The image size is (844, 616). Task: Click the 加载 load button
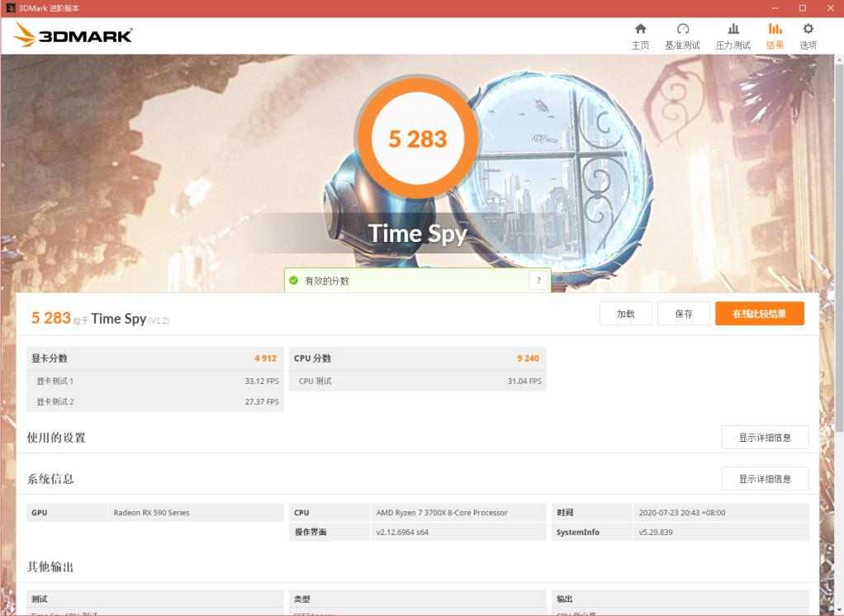[625, 314]
